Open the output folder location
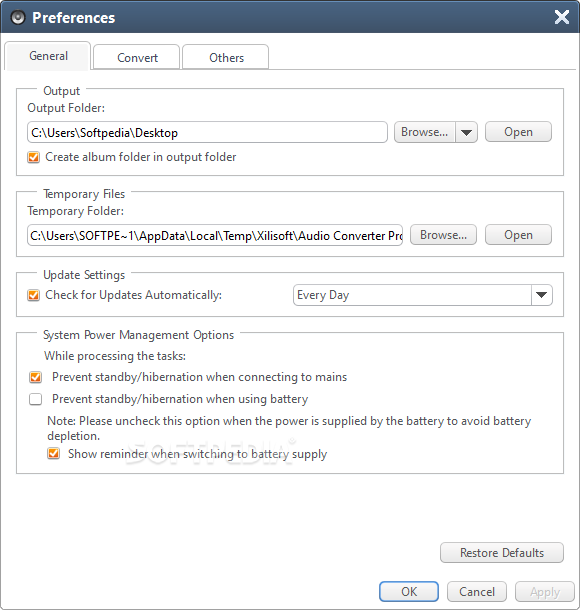Image resolution: width=580 pixels, height=610 pixels. [x=518, y=132]
